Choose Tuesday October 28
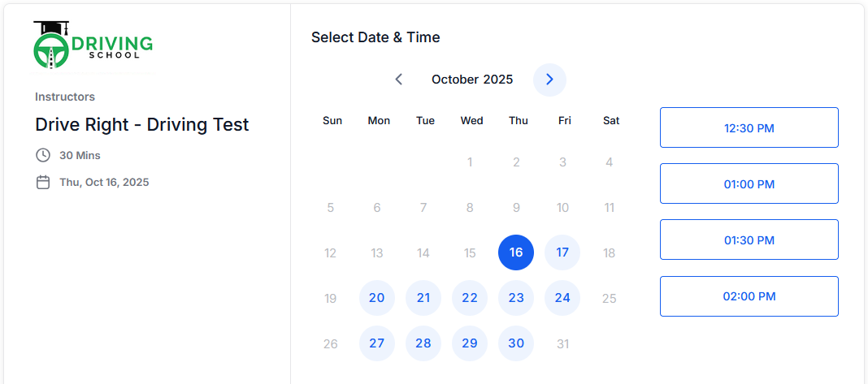868x384 pixels. click(423, 343)
